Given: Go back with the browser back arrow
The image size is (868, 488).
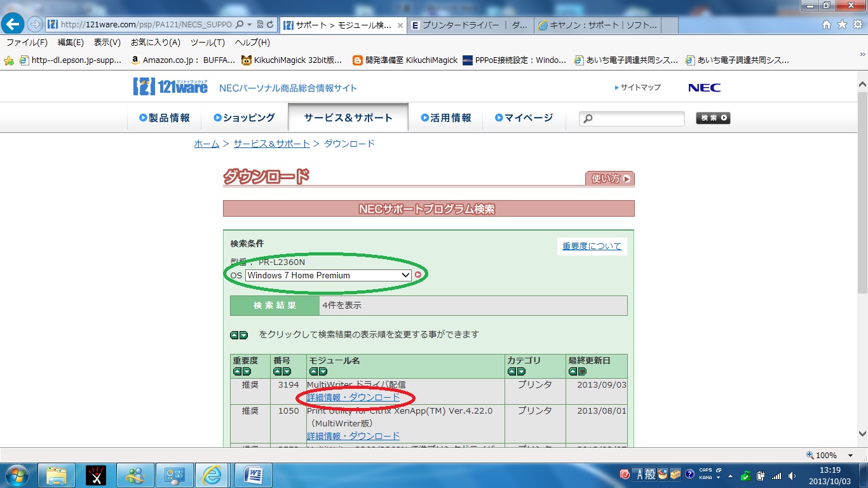Looking at the screenshot, I should (x=13, y=24).
